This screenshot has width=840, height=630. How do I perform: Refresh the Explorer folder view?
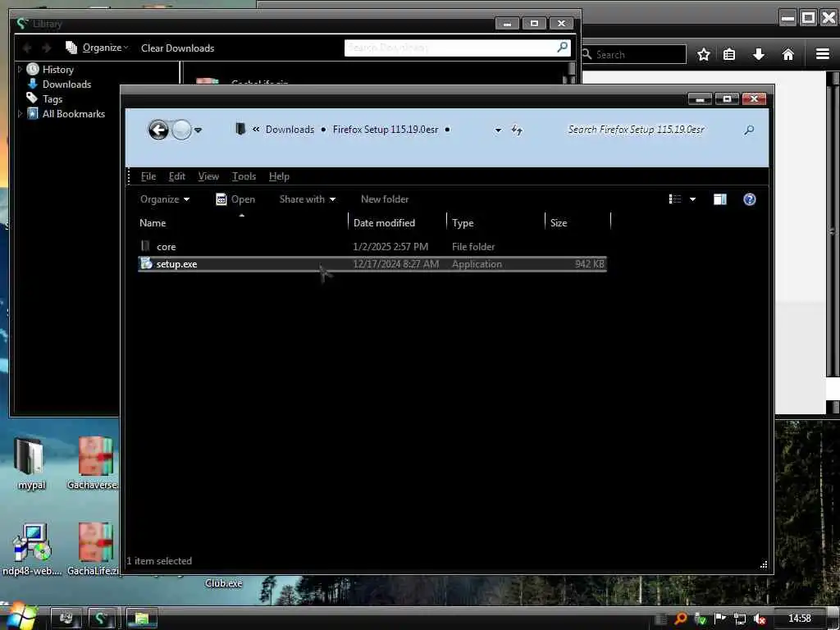click(517, 130)
